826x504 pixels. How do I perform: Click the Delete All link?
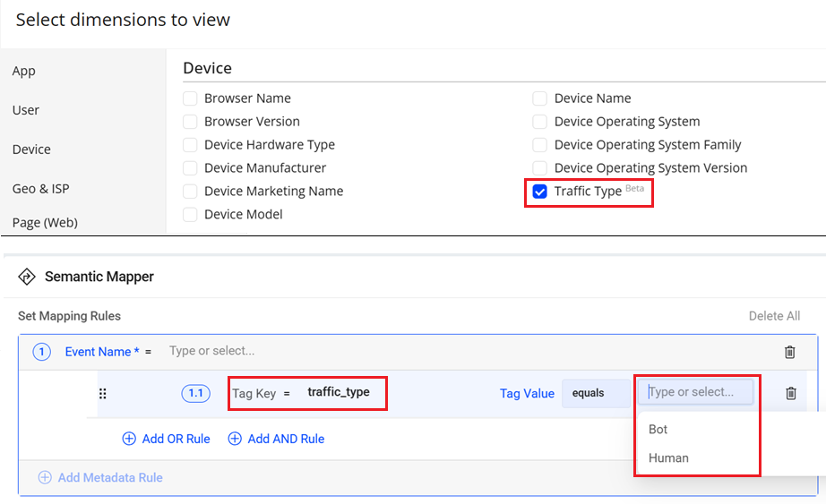(x=774, y=316)
